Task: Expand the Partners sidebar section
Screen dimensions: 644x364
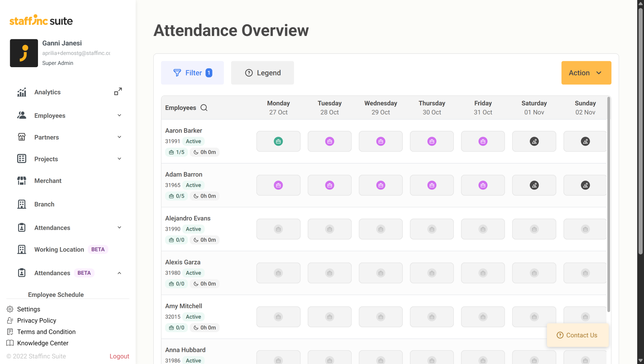Action: point(119,137)
